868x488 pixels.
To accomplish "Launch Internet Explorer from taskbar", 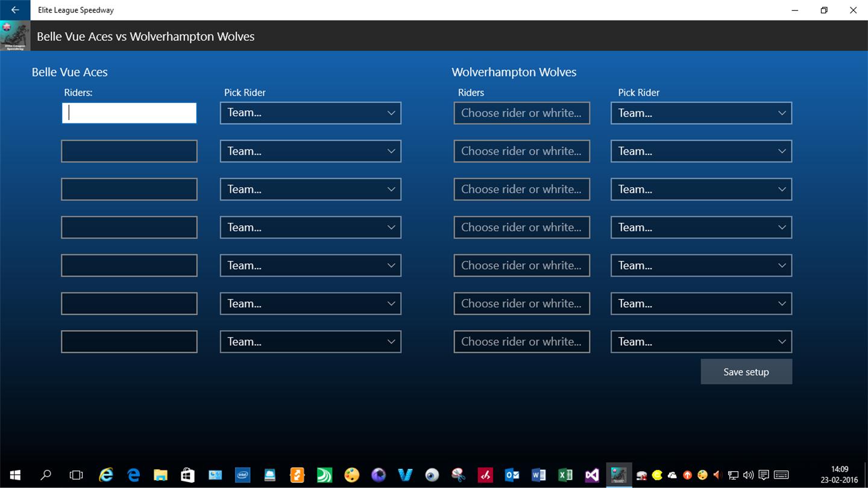I will [x=106, y=475].
